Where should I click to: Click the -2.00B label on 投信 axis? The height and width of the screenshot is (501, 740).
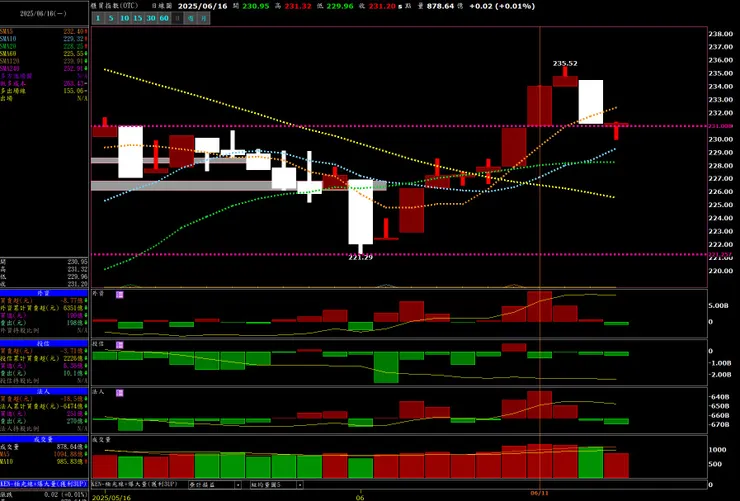click(719, 375)
